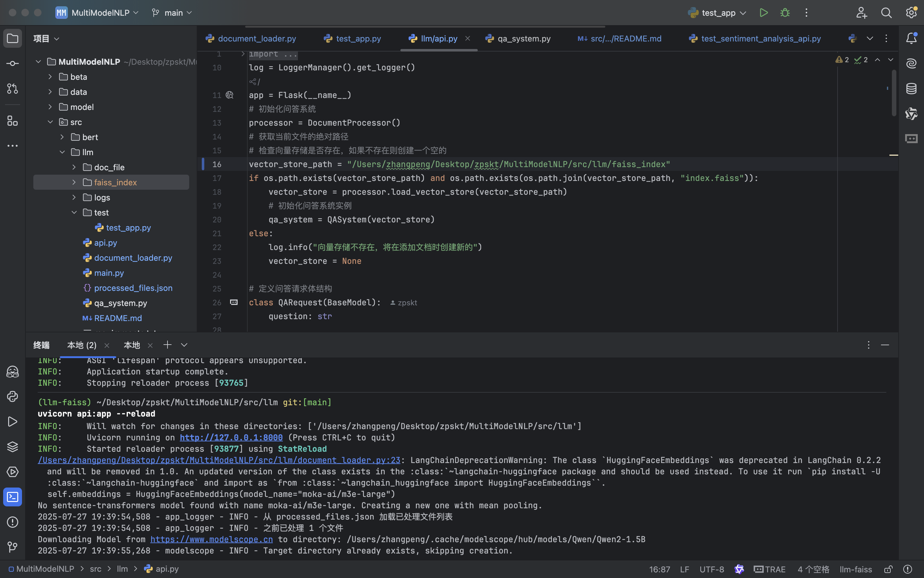
Task: Open the www.modelscope.cn link
Action: tap(212, 539)
